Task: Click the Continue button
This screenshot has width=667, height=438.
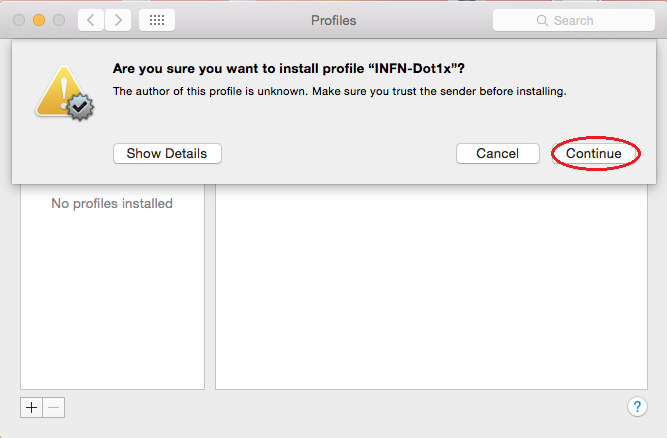Action: tap(594, 154)
